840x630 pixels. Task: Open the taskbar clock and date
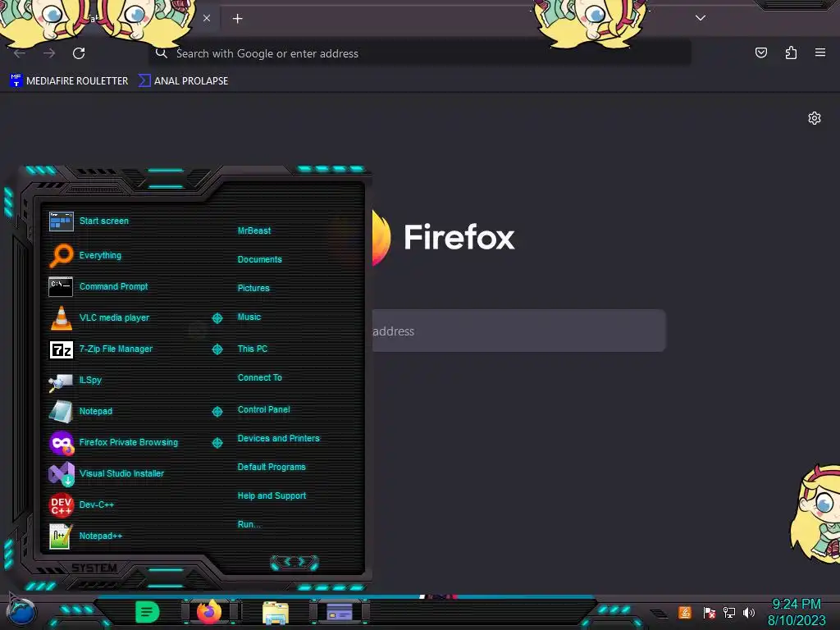[x=797, y=612]
